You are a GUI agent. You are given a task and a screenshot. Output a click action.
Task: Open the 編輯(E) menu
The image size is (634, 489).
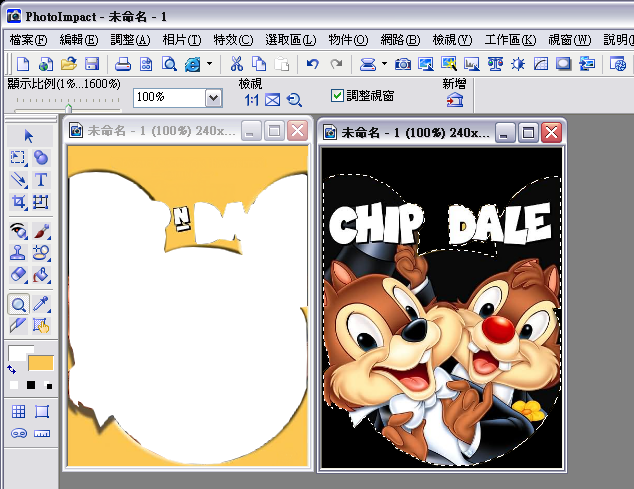click(x=79, y=40)
